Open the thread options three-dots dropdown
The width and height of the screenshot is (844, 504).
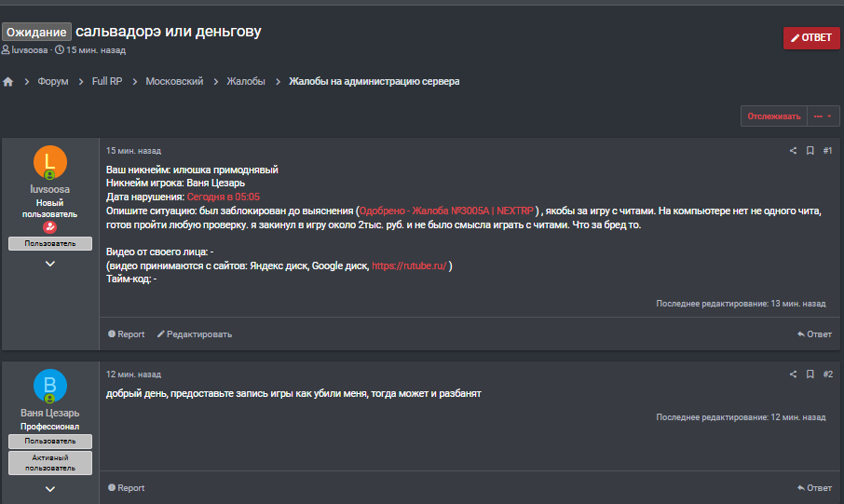click(823, 116)
